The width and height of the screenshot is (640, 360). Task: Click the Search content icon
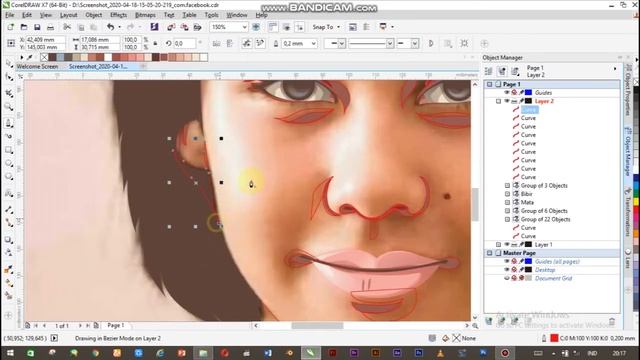click(x=154, y=27)
